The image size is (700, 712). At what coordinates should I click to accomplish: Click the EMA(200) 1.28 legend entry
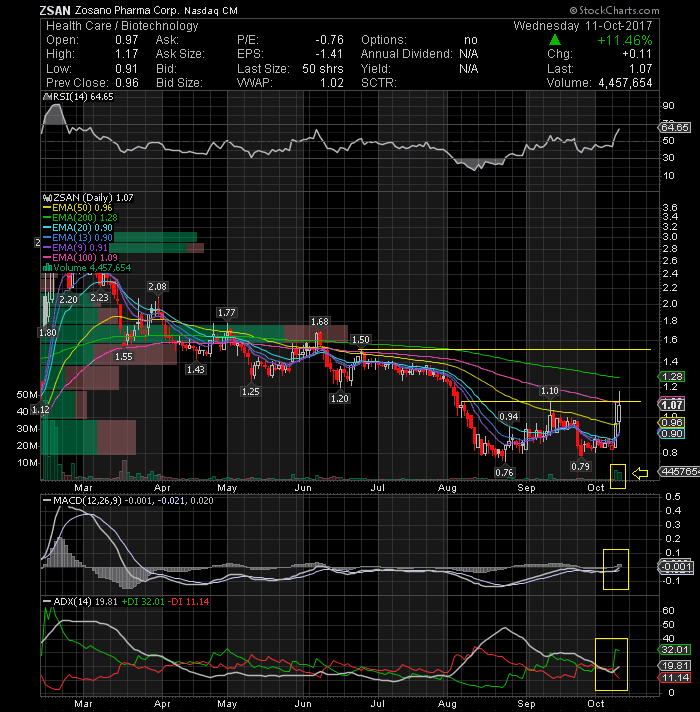[x=80, y=218]
